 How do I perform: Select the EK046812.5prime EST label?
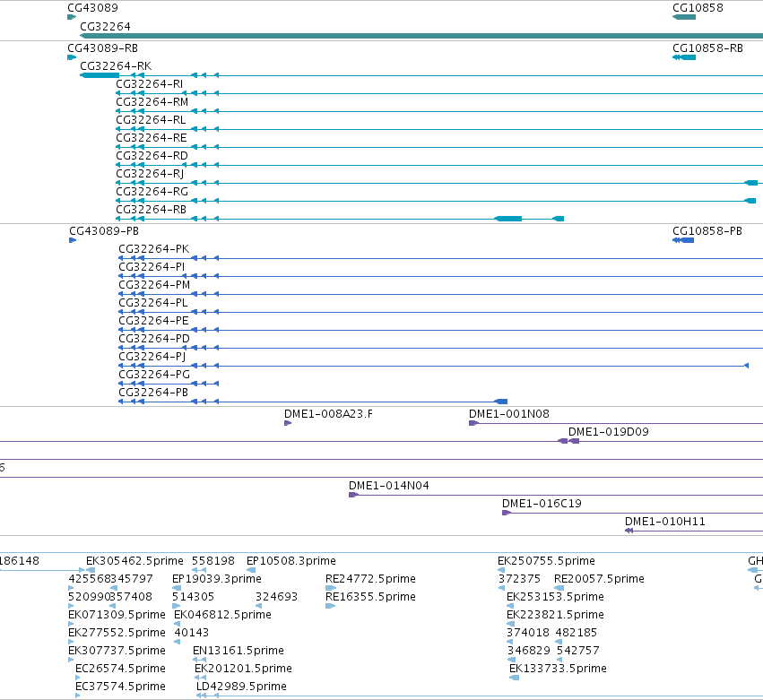click(222, 615)
